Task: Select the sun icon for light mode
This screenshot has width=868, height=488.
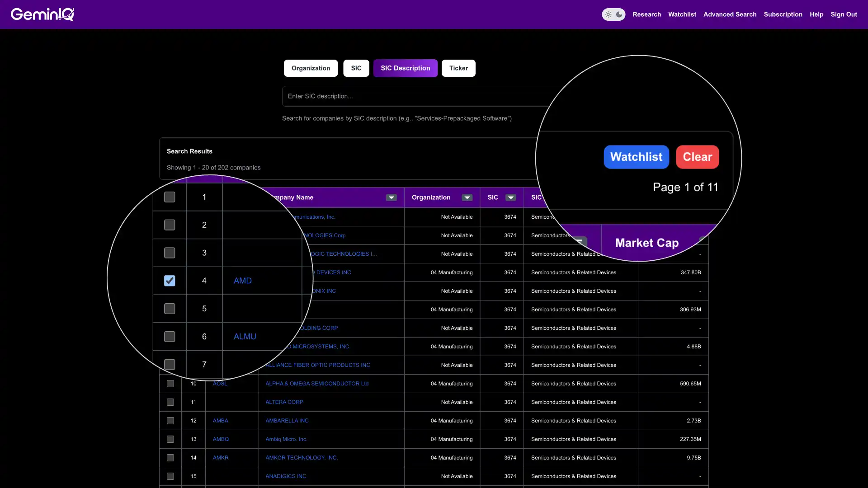Action: pos(608,14)
